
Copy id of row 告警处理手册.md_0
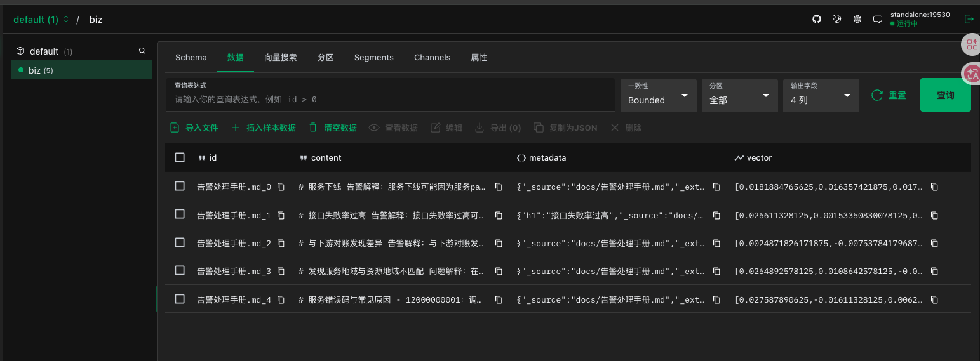pos(281,187)
